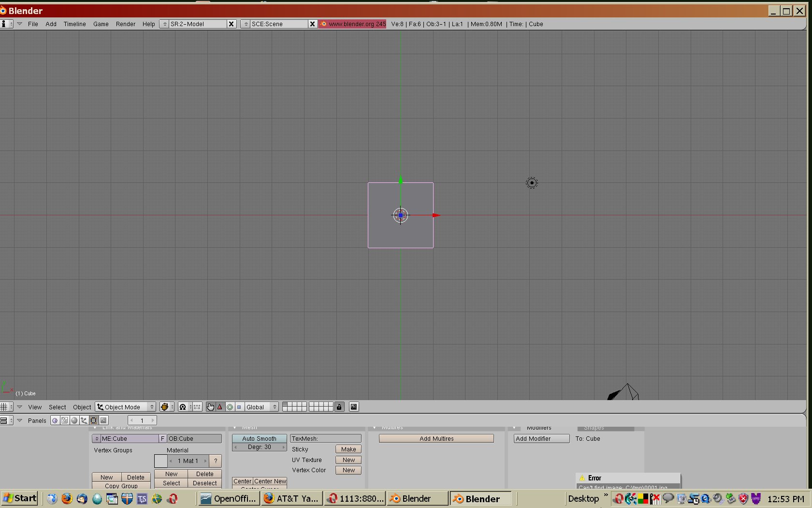Click the ? material index button
Image resolution: width=812 pixels, height=508 pixels.
tap(216, 461)
